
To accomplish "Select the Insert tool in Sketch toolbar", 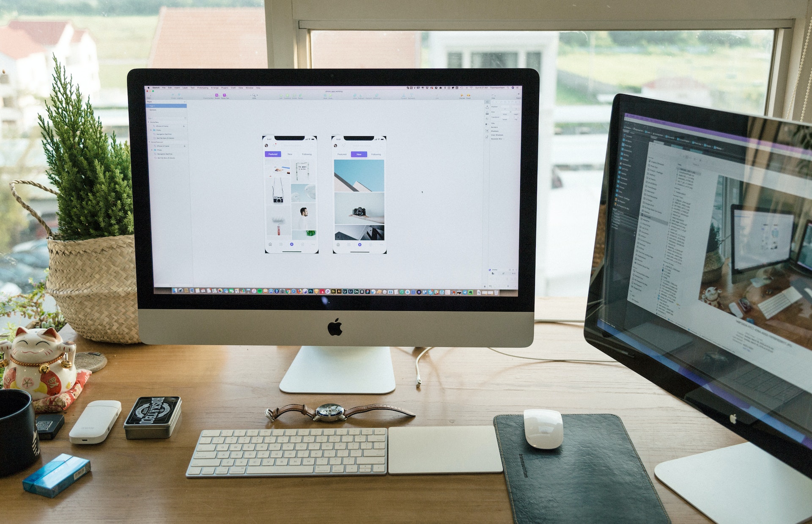I will 147,96.
